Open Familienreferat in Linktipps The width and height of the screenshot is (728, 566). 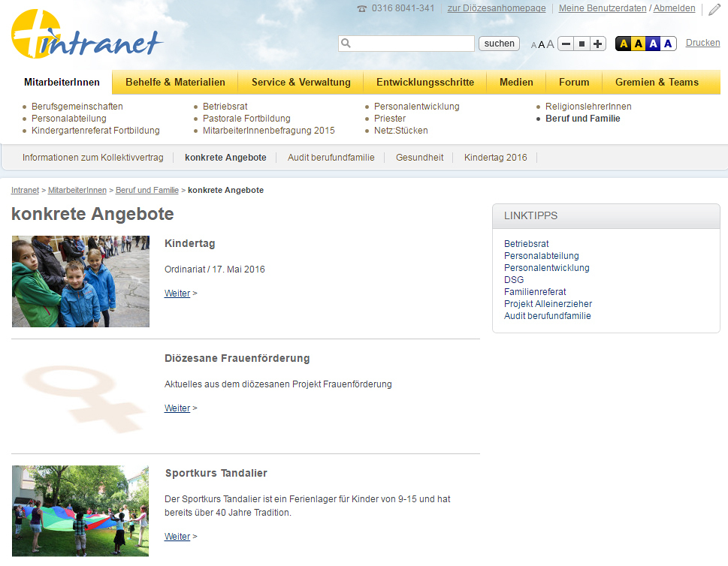point(535,292)
